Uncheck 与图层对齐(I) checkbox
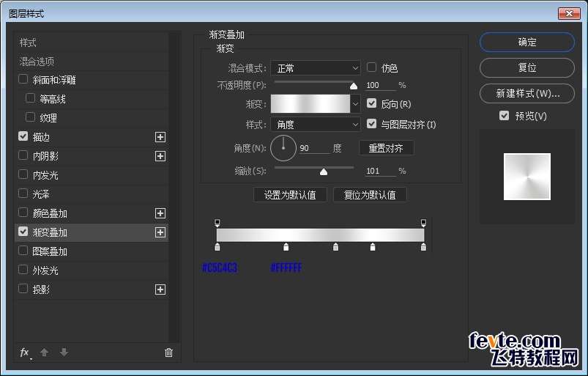588x376 pixels. 371,123
